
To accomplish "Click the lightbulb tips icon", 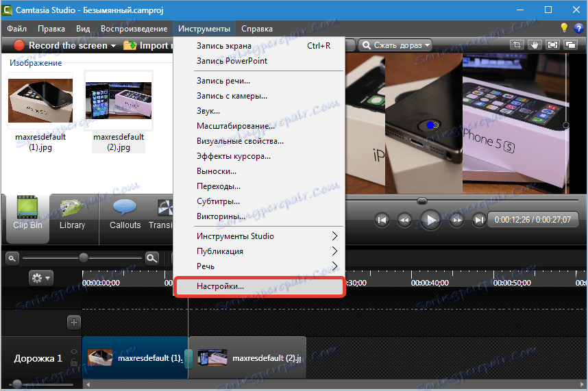I will (564, 27).
